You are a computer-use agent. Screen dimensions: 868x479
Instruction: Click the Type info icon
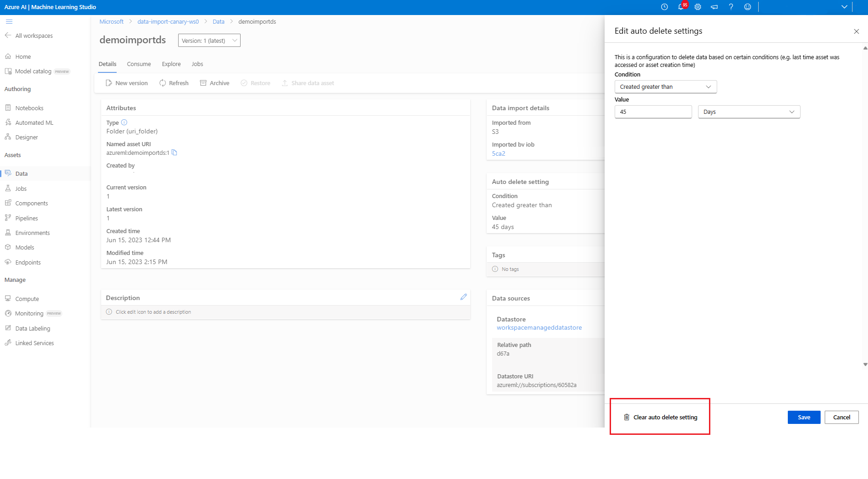(x=124, y=122)
